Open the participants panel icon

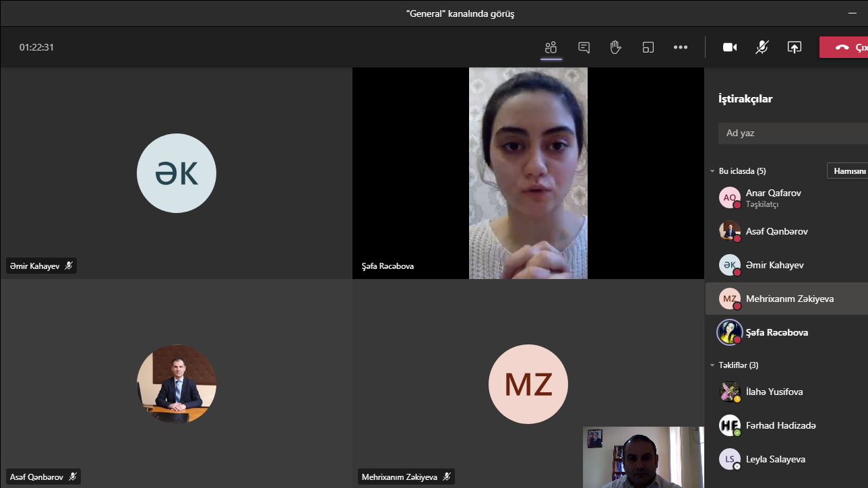(551, 47)
